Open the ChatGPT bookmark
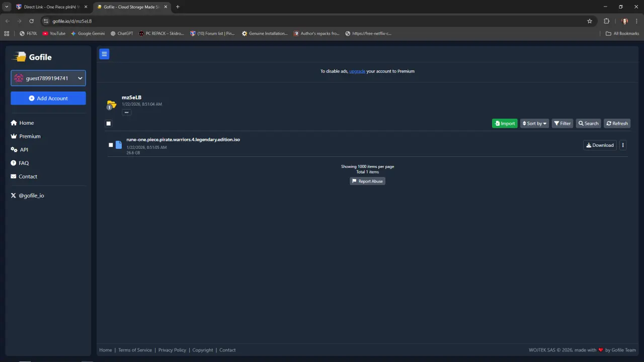This screenshot has width=644, height=362. [x=122, y=34]
